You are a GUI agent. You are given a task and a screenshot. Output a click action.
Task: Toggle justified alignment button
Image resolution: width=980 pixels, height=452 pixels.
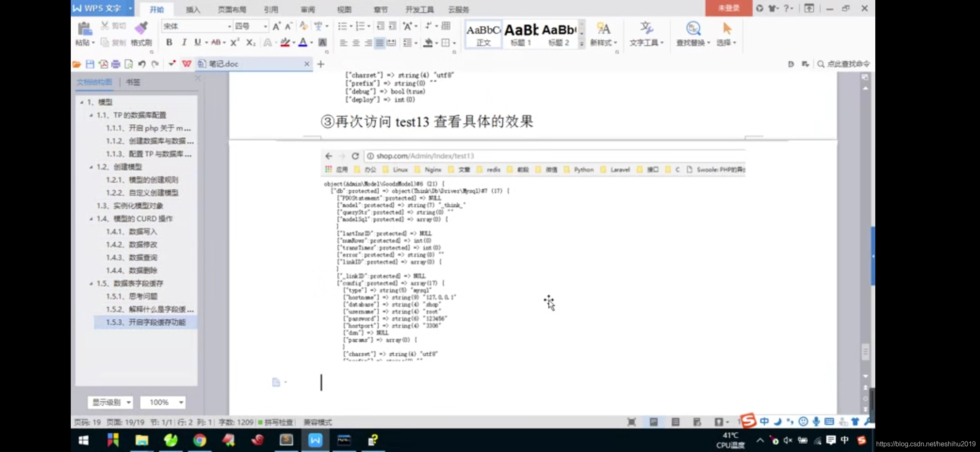coord(379,43)
